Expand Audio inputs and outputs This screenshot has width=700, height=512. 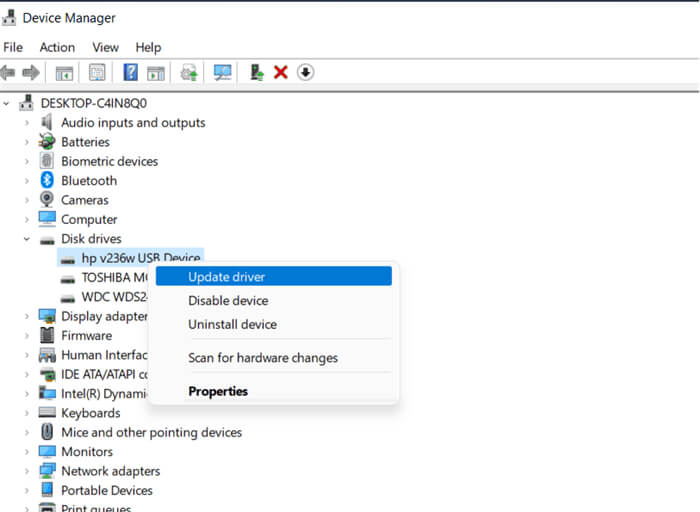[27, 123]
